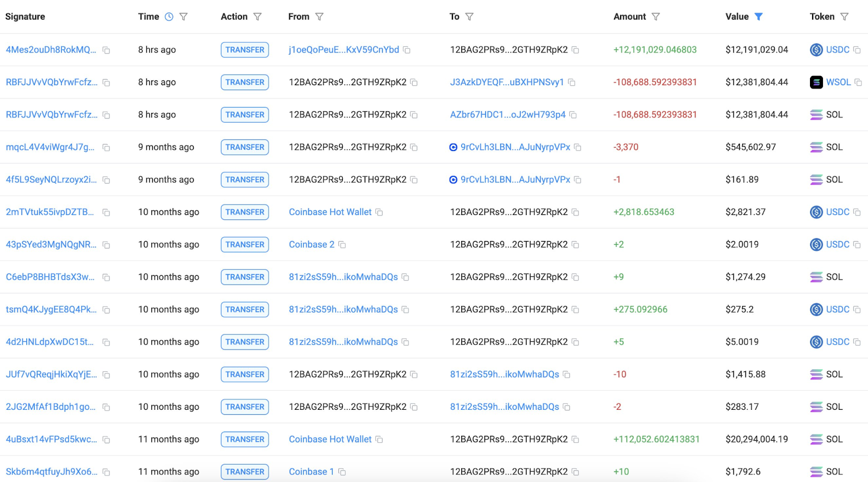Copy the Coinbase 2 address

342,245
